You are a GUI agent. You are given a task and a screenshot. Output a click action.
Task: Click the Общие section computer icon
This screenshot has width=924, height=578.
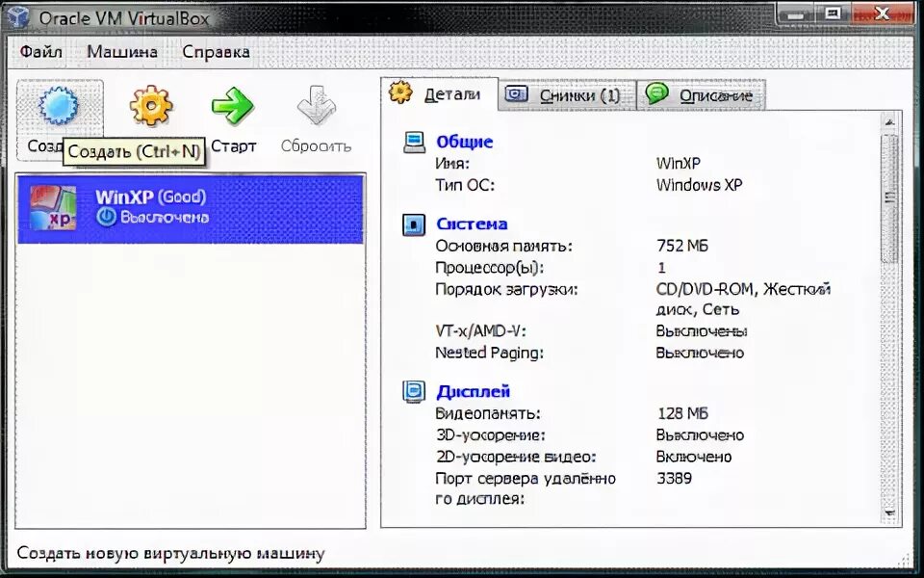[x=414, y=143]
